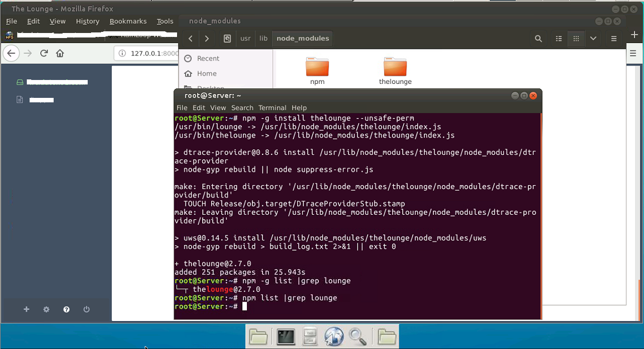This screenshot has height=349, width=644.
Task: Open The Lounge help icon
Action: (66, 309)
